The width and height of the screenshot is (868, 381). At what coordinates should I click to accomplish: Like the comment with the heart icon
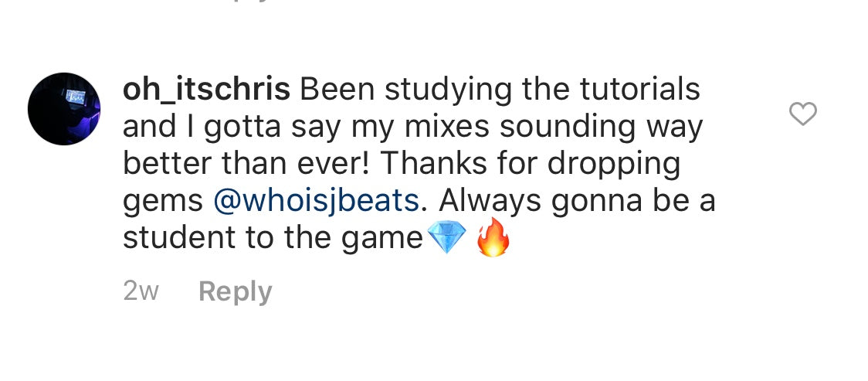(802, 114)
